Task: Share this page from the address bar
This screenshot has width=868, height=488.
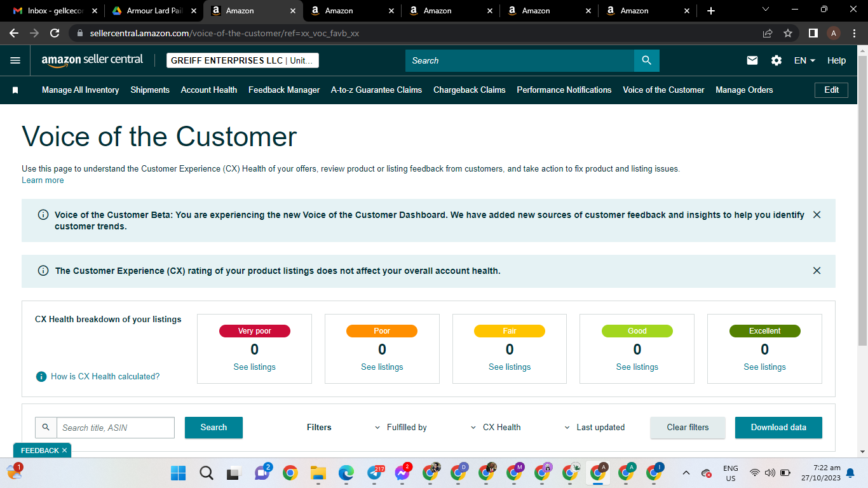Action: 768,33
